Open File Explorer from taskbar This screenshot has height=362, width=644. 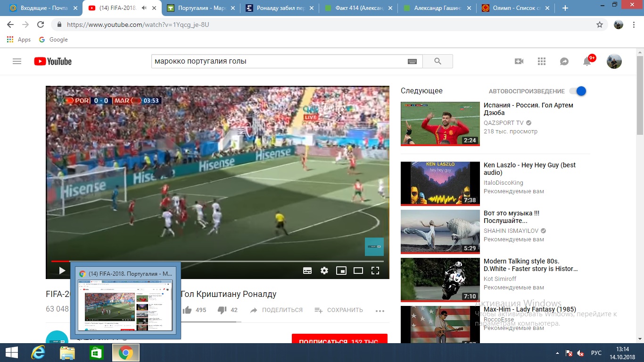(67, 353)
